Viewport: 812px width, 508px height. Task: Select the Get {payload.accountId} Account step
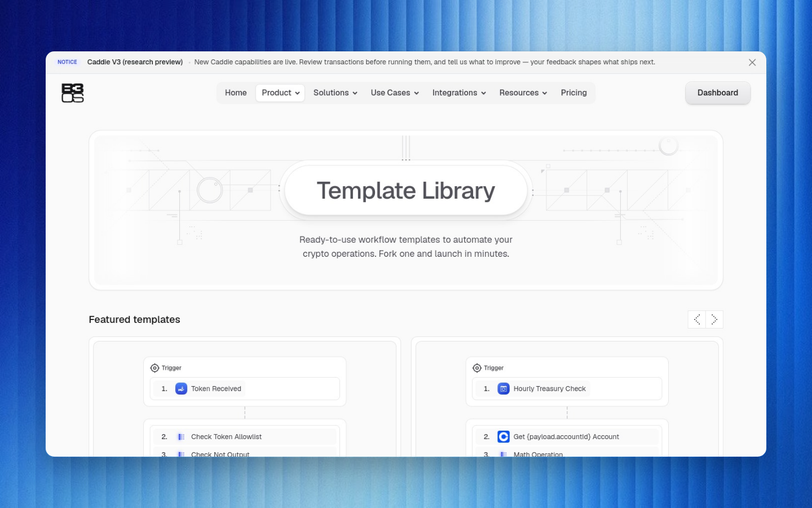(567, 437)
